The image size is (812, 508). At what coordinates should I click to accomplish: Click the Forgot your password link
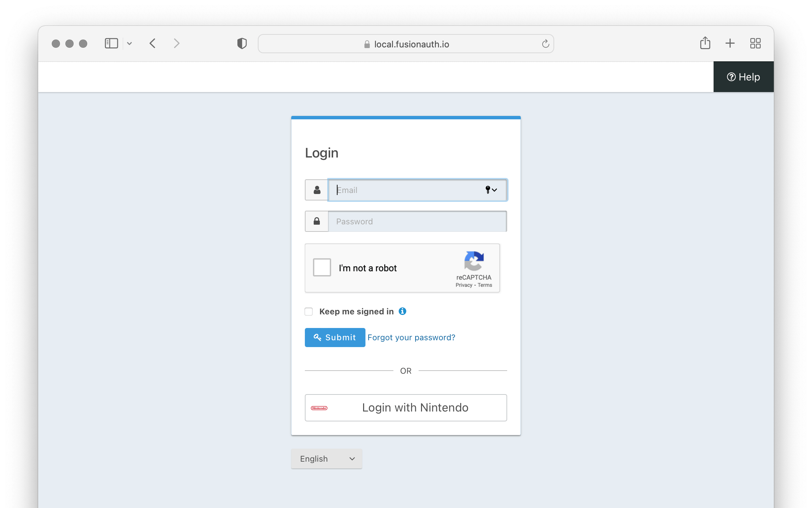[x=411, y=337]
